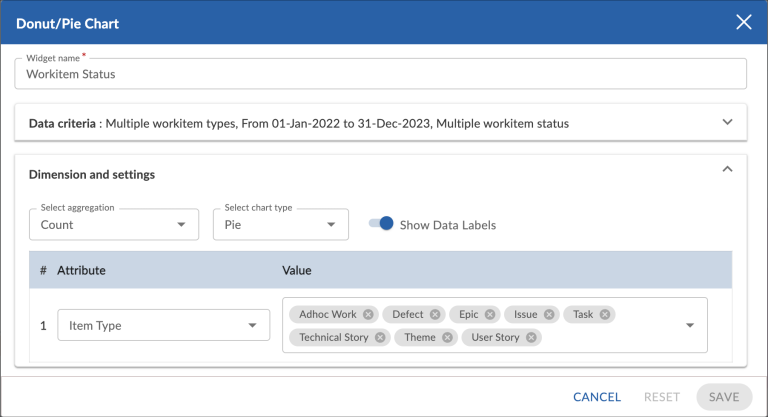Open the Select aggregation dropdown

tap(114, 224)
